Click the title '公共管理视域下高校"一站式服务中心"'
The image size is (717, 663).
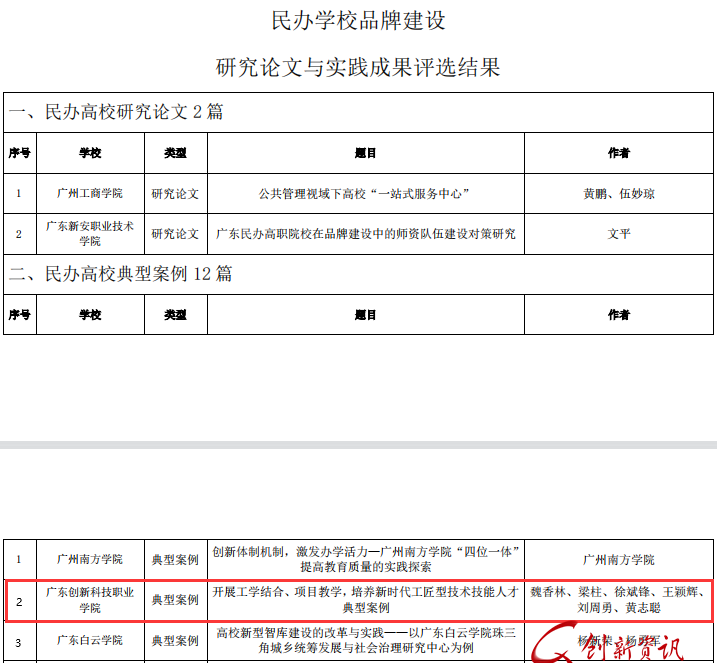(x=364, y=194)
